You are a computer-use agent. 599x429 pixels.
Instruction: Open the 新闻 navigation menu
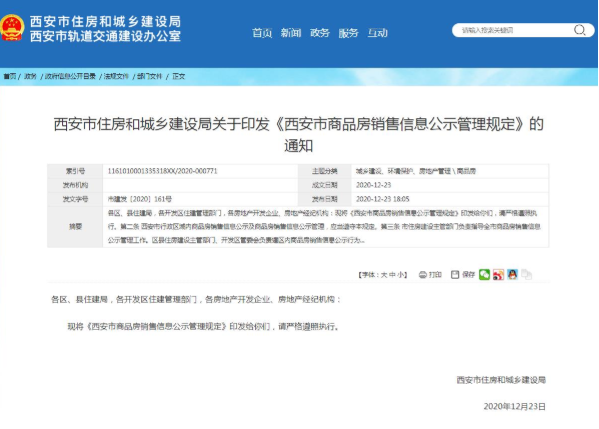point(291,33)
